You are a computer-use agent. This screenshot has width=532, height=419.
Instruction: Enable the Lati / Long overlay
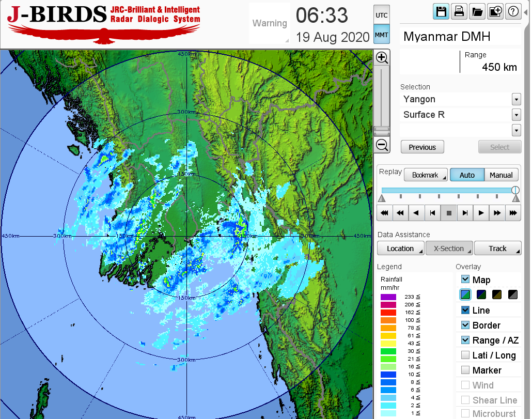[x=465, y=355]
